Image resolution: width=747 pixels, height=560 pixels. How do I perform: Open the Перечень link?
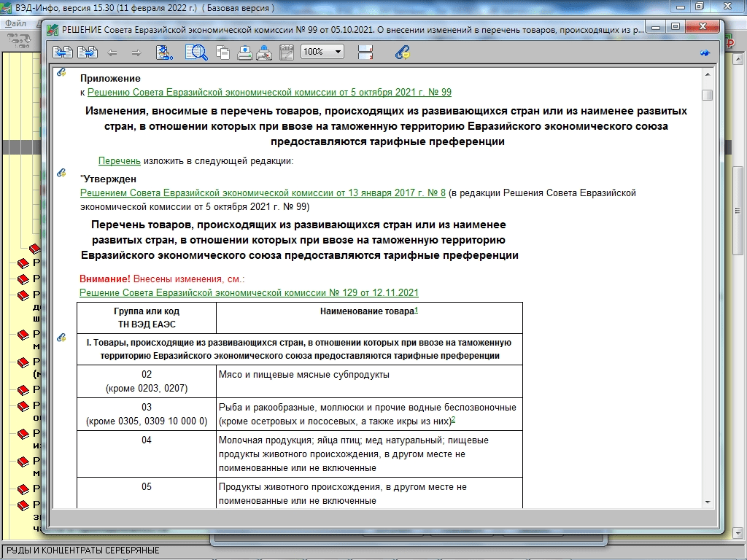pyautogui.click(x=119, y=161)
